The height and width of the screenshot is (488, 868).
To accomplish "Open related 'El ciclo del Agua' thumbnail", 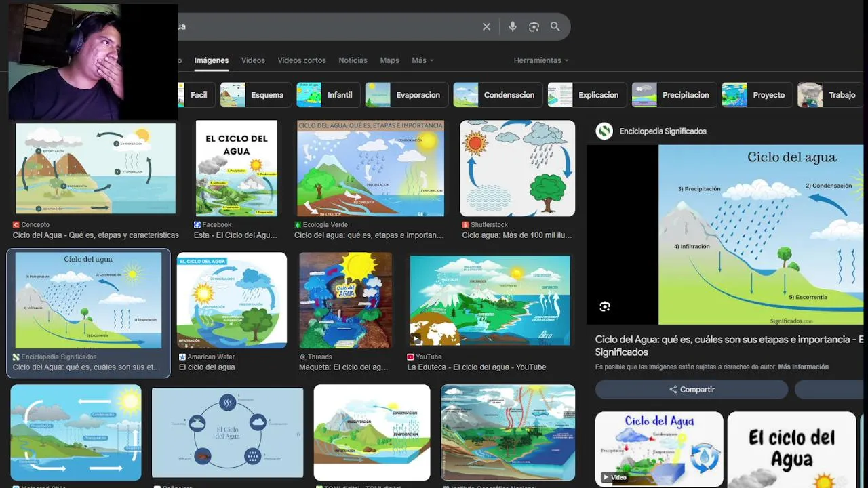I will point(791,449).
